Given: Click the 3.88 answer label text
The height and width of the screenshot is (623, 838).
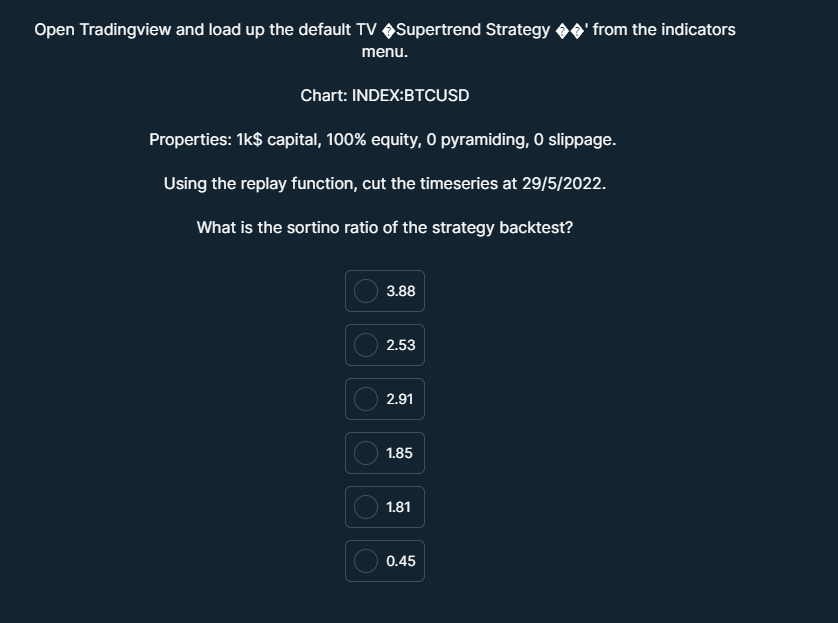Looking at the screenshot, I should coord(401,291).
